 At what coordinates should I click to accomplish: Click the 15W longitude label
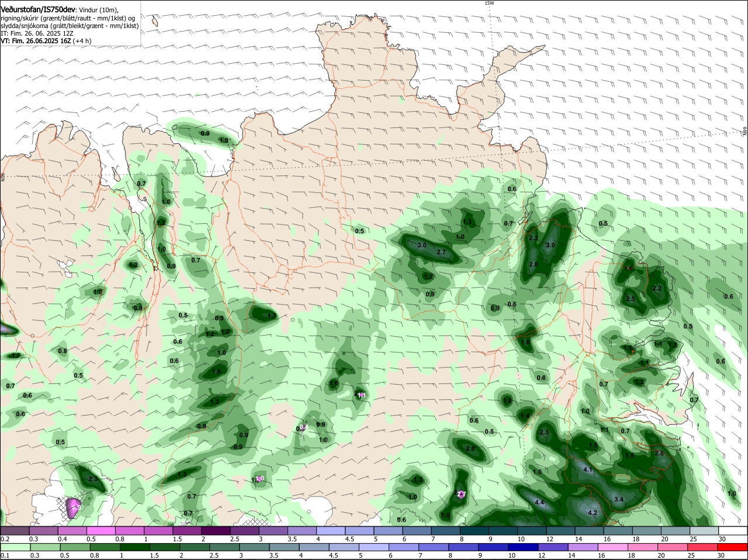[489, 3]
